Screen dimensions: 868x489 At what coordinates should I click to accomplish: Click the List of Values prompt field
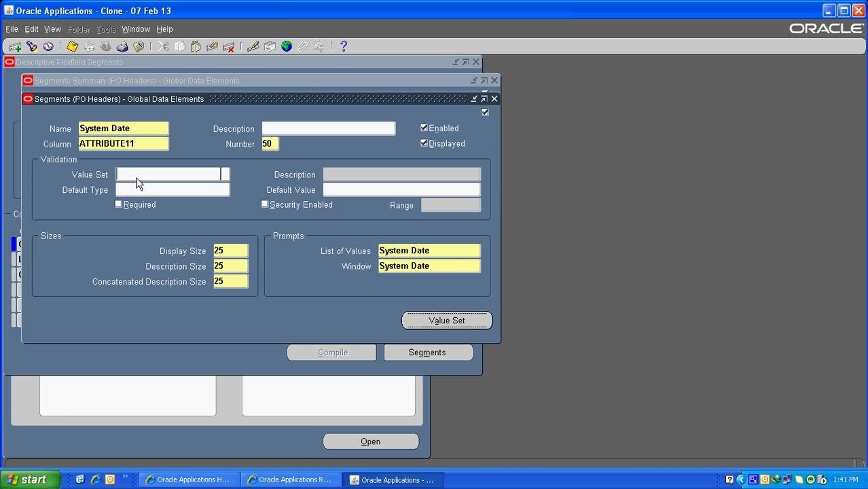[429, 251]
